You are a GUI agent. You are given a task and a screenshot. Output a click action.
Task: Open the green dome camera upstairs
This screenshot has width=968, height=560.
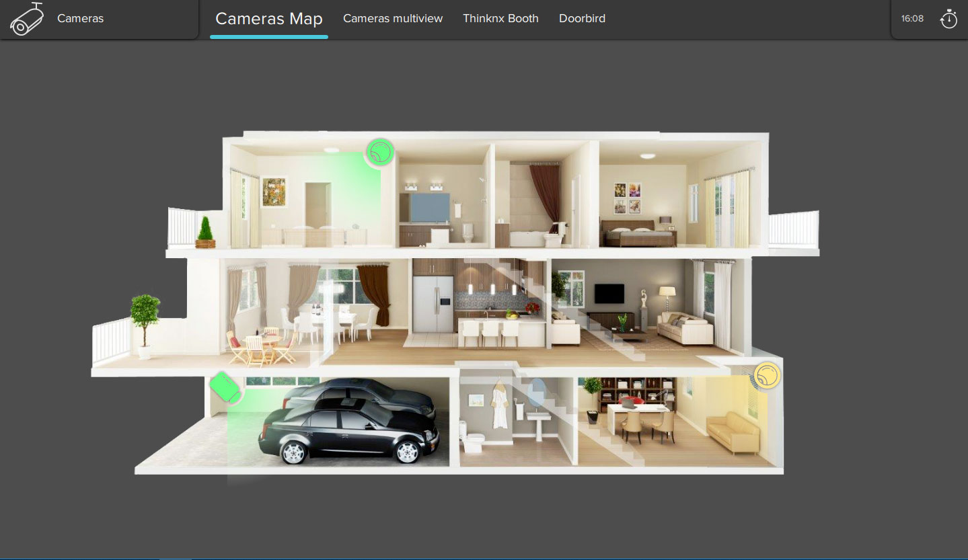[x=380, y=153]
